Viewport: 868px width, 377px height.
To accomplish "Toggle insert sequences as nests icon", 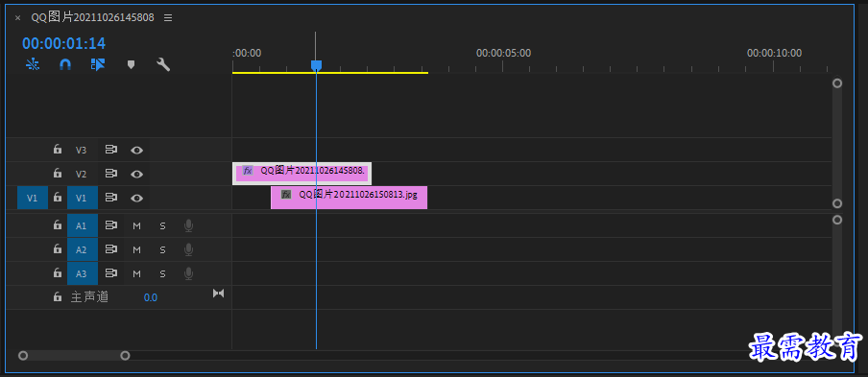I will 33,64.
